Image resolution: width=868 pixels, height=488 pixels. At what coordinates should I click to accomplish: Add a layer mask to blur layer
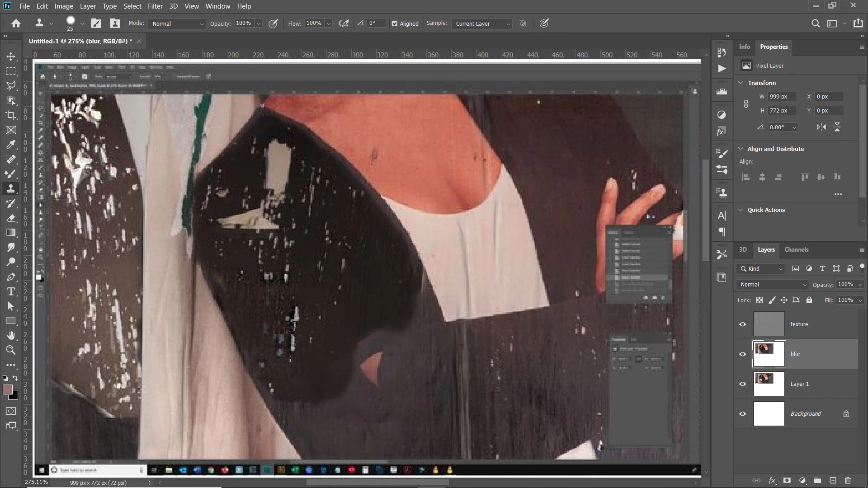787,481
